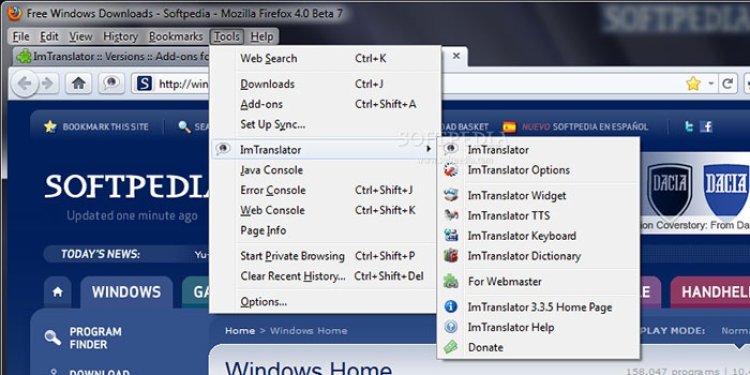Open Web Console menu item
750x375 pixels.
click(325, 210)
